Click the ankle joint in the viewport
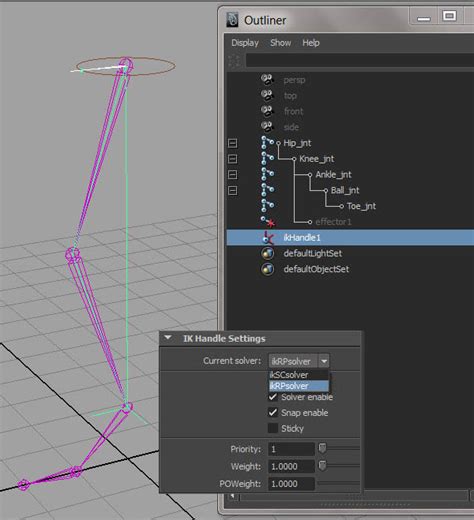The width and height of the screenshot is (474, 520). coord(127,407)
